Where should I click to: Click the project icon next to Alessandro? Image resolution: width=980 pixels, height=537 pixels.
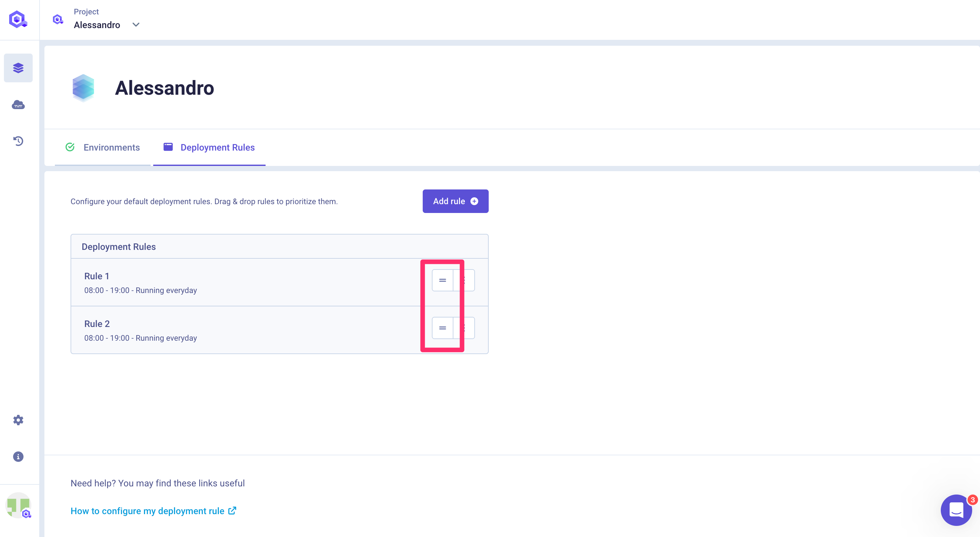coord(58,19)
